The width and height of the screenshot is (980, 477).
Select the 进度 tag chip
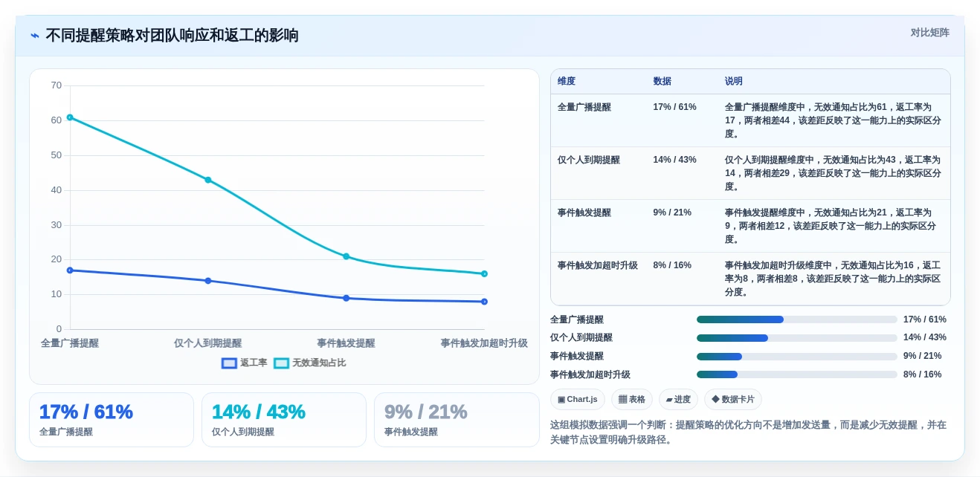[x=678, y=400]
